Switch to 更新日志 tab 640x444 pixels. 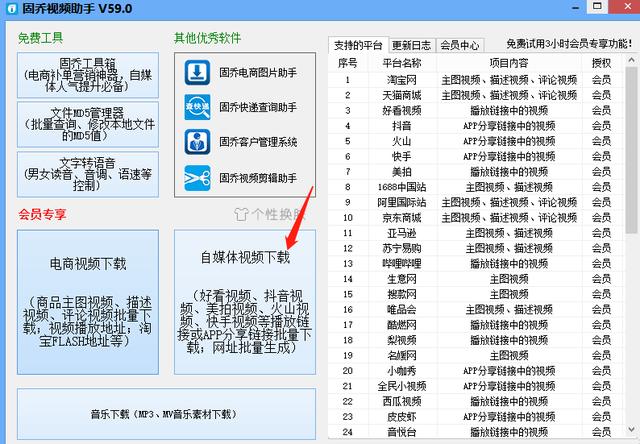point(411,45)
